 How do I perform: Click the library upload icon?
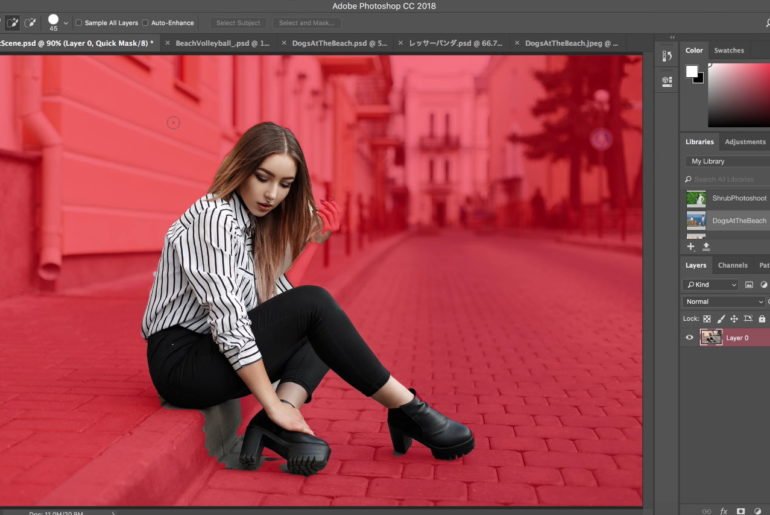[706, 246]
